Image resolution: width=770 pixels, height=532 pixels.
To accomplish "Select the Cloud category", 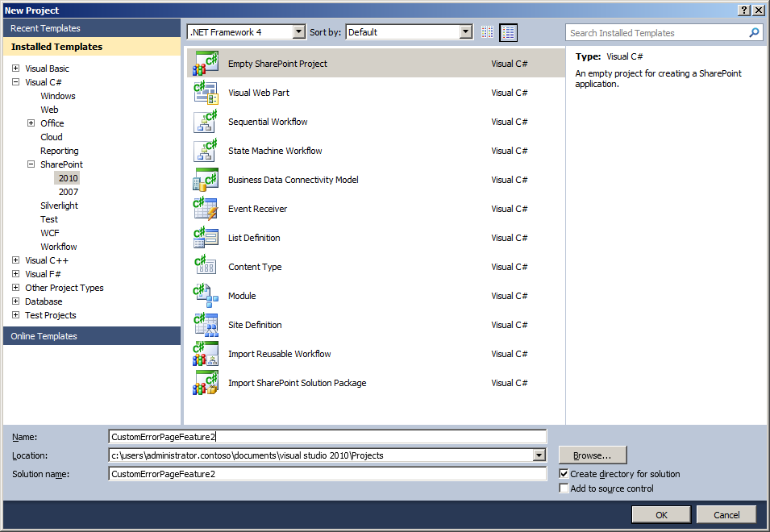I will (51, 137).
